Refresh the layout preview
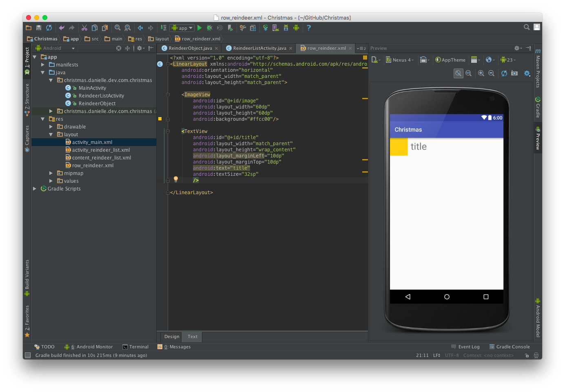Image resolution: width=565 pixels, height=392 pixels. click(x=504, y=73)
